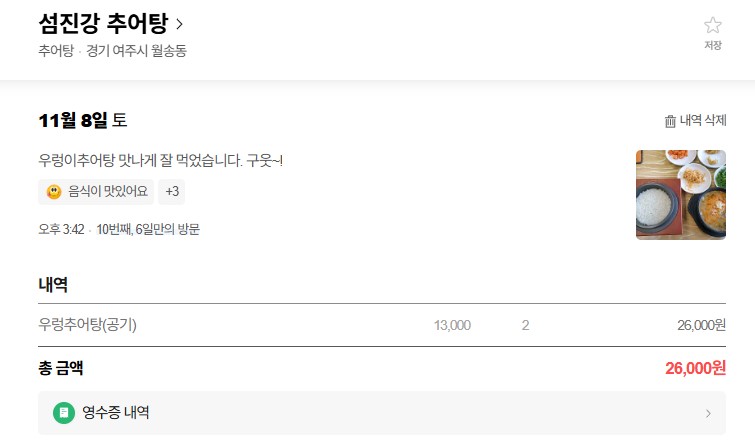Open the food photo thumbnail

[x=680, y=194]
